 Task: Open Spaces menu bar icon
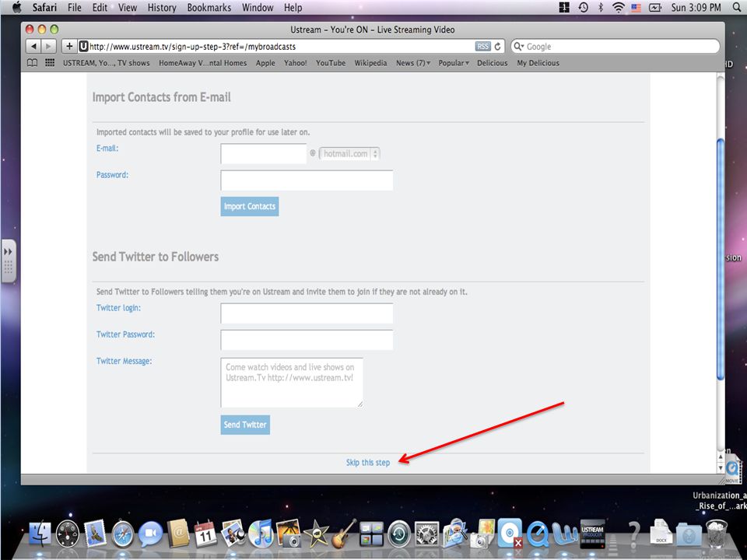click(564, 7)
